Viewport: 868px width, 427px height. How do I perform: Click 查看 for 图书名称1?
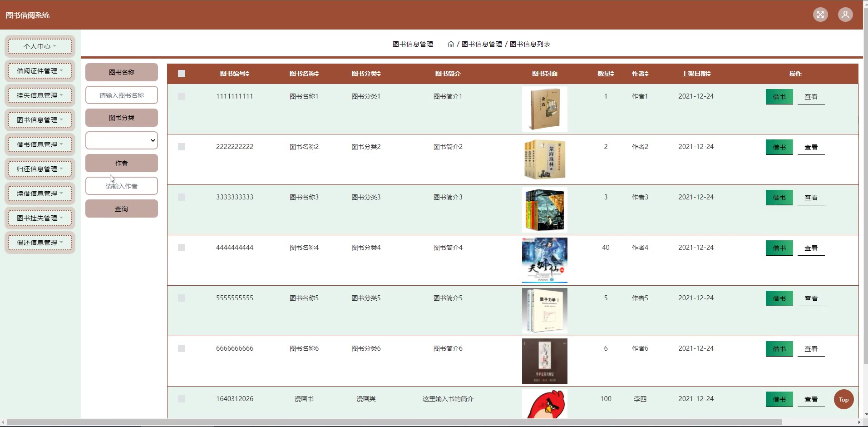point(811,97)
